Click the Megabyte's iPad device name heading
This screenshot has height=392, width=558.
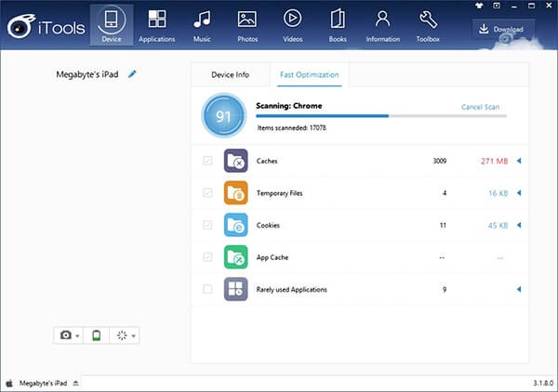[x=87, y=74]
